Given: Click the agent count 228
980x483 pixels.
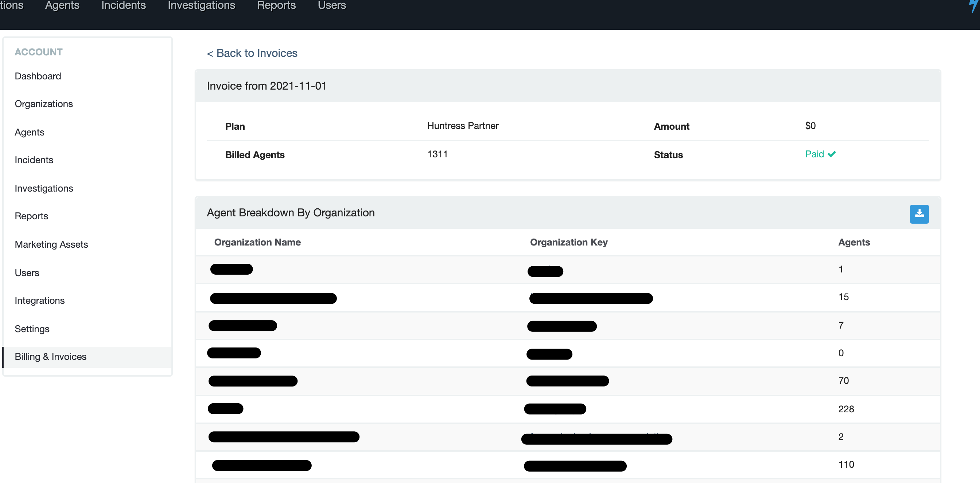Looking at the screenshot, I should pyautogui.click(x=846, y=409).
